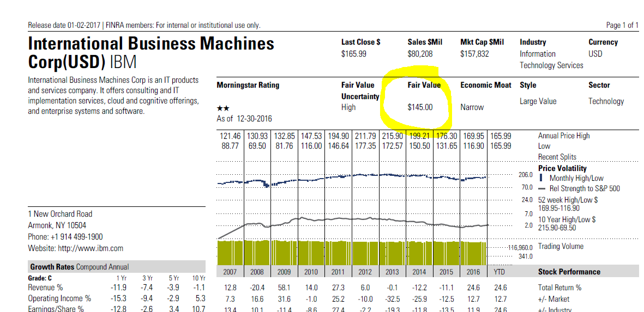Click the 10 Yr growth column header
644x312 pixels.
198,278
